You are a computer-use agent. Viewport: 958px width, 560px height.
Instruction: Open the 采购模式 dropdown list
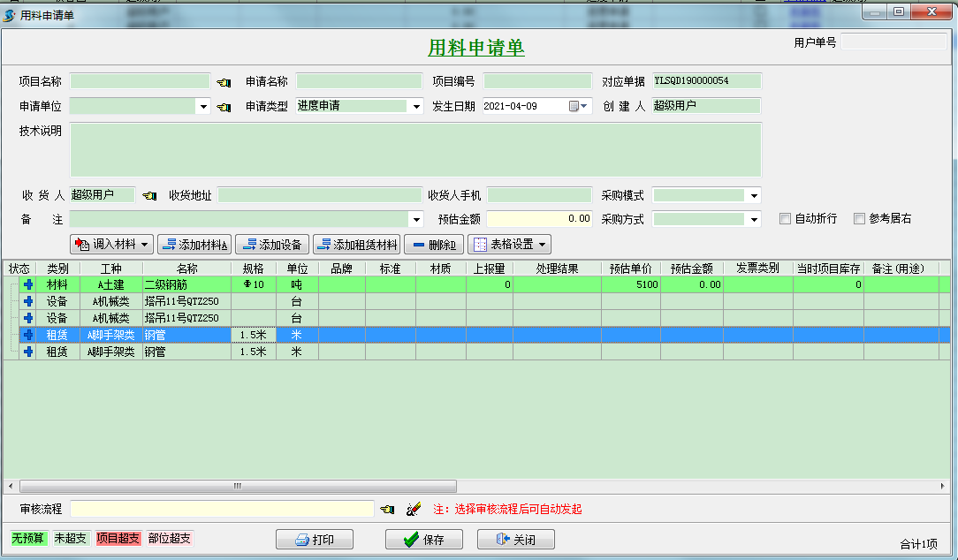[754, 195]
